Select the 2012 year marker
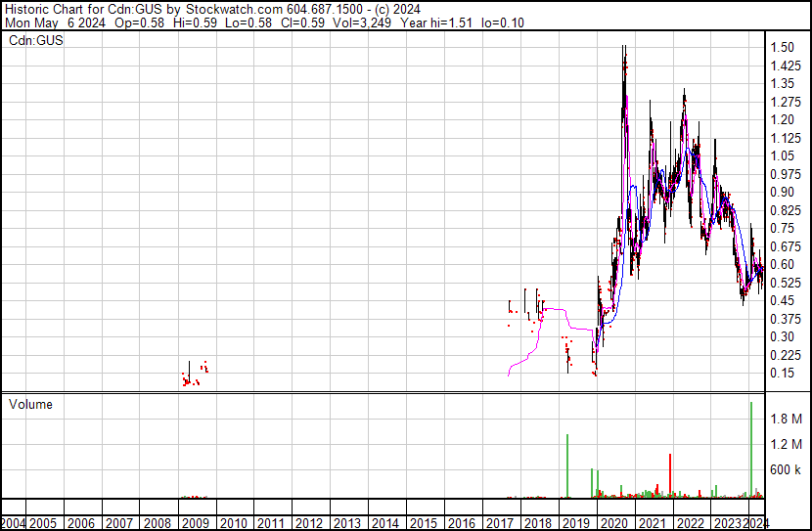Viewport: 812px width, 531px height. click(x=309, y=523)
